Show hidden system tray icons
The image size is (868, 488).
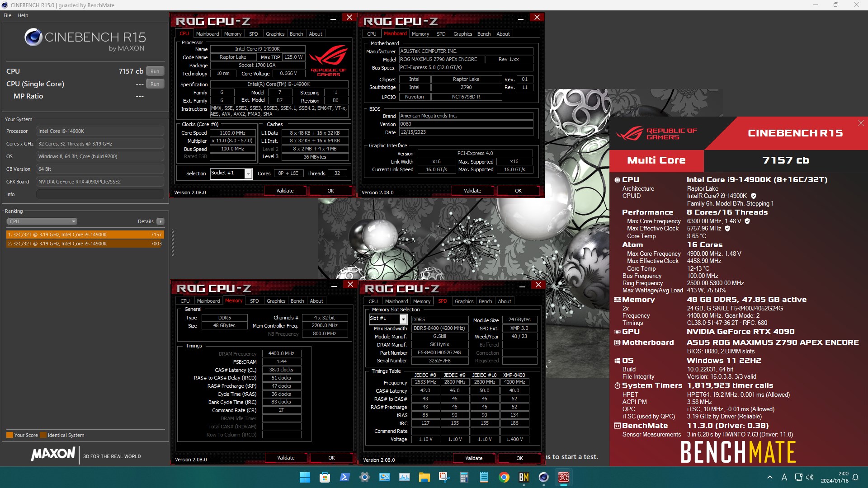tap(769, 477)
